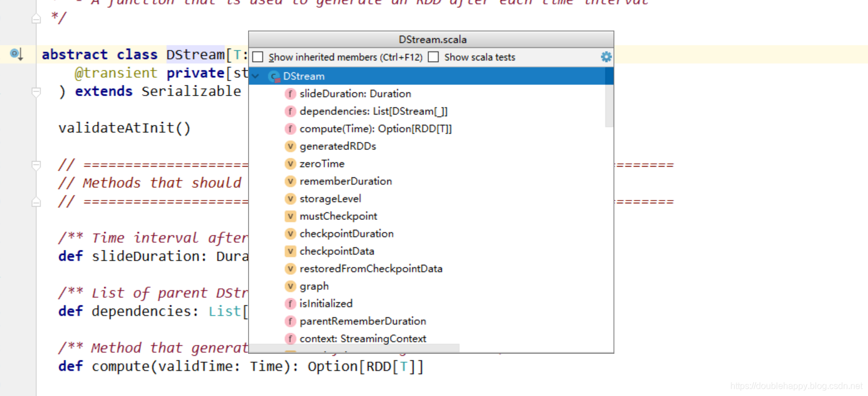Jump to checkpointDuration member
868x396 pixels.
tap(346, 234)
